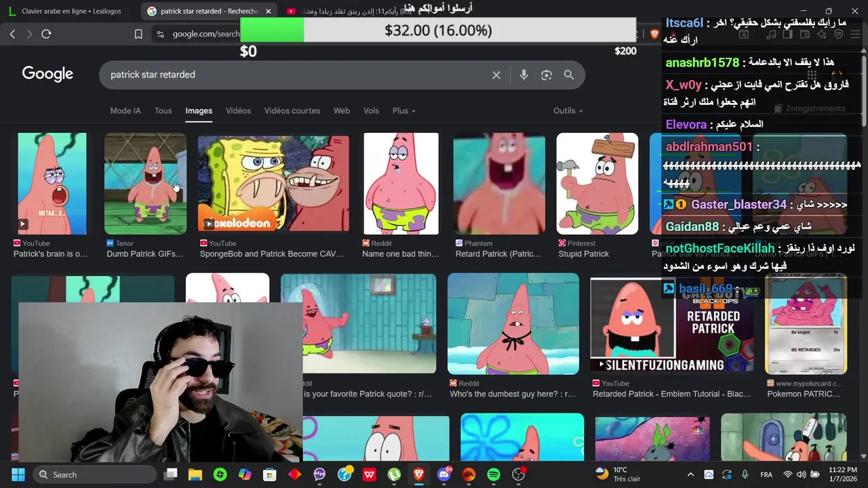Open uTorrent from the taskbar

(394, 474)
